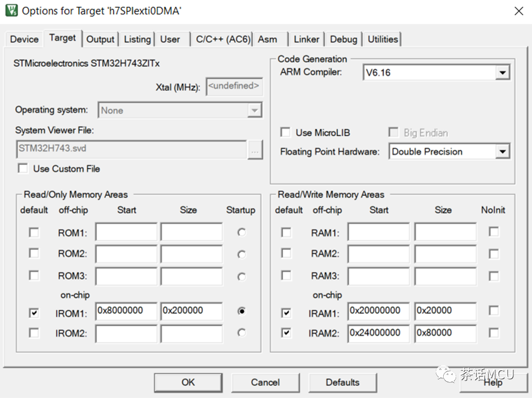Uncheck the IROM1 default checkbox
The image size is (532, 398).
click(34, 313)
